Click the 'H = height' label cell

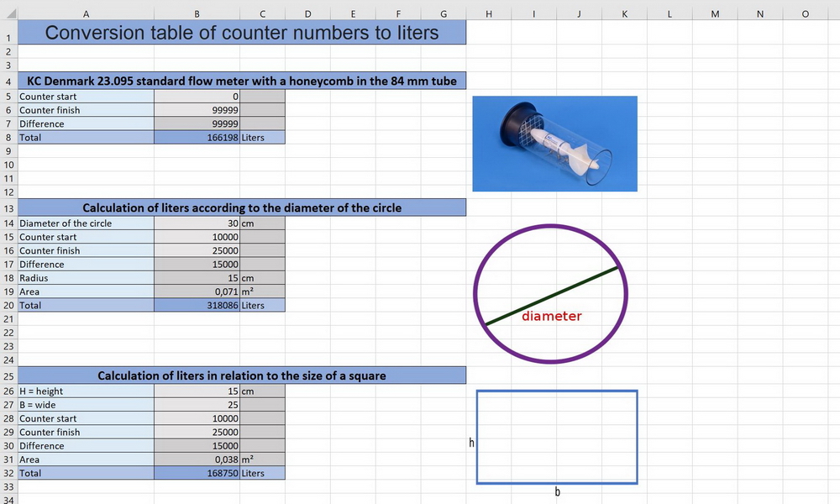pyautogui.click(x=86, y=391)
